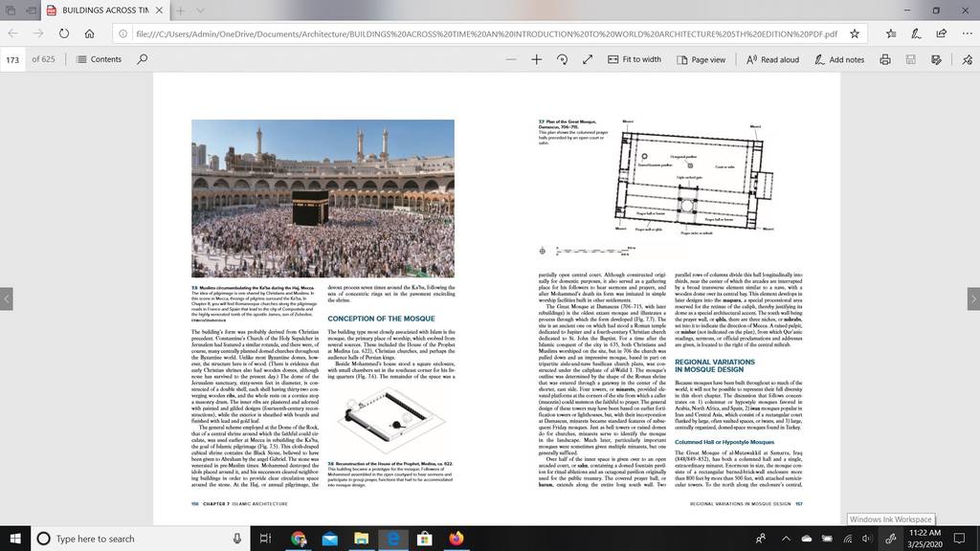Zoom out with the minus icon
The image size is (980, 551).
click(511, 59)
